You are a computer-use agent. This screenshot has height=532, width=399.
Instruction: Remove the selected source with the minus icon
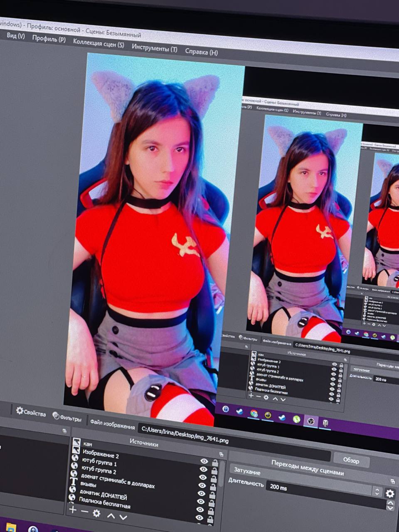(84, 511)
